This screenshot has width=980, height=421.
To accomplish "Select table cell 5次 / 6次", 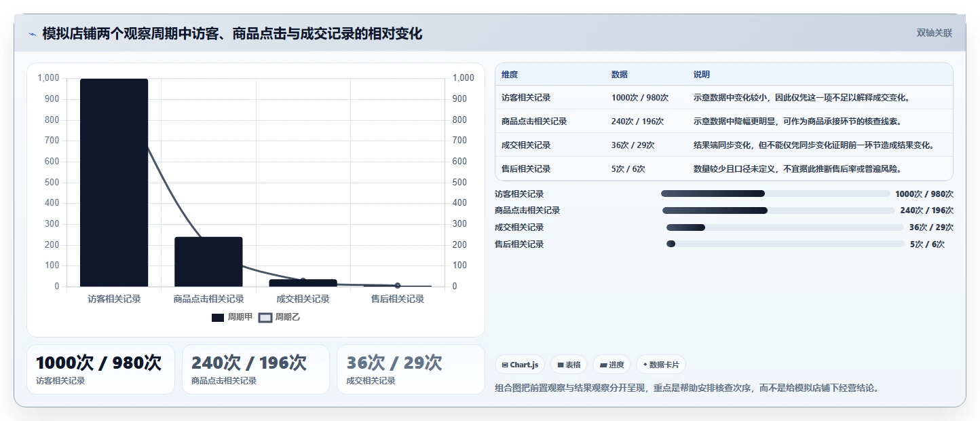I will click(628, 169).
